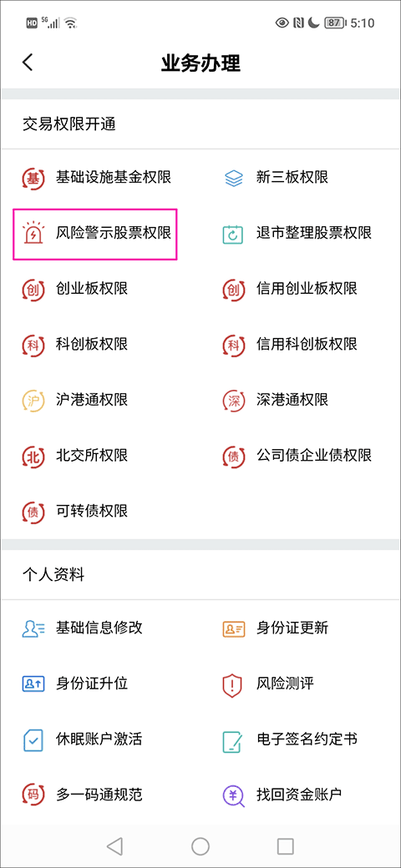Image resolution: width=401 pixels, height=868 pixels.
Task: Open 创业板权限 entry
Action: point(75,289)
